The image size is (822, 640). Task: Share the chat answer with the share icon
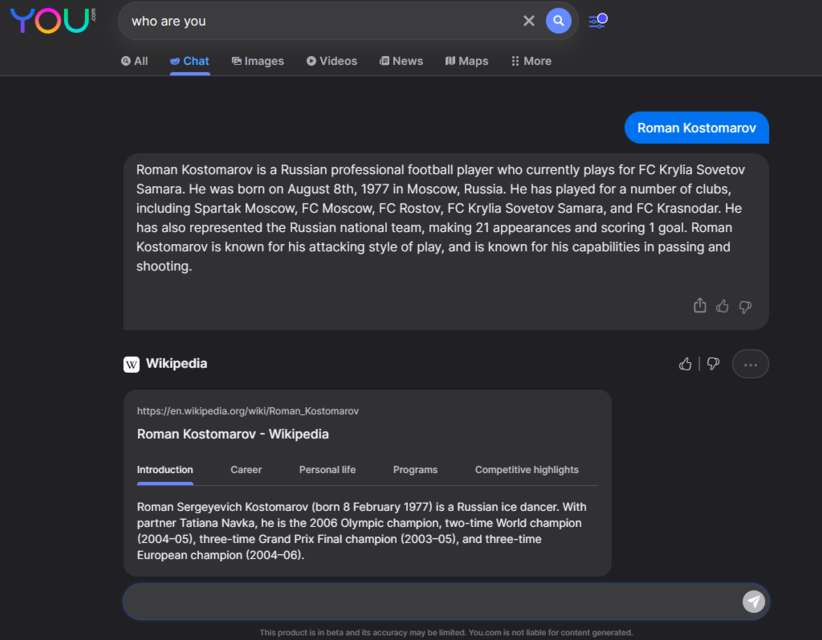[x=700, y=306]
